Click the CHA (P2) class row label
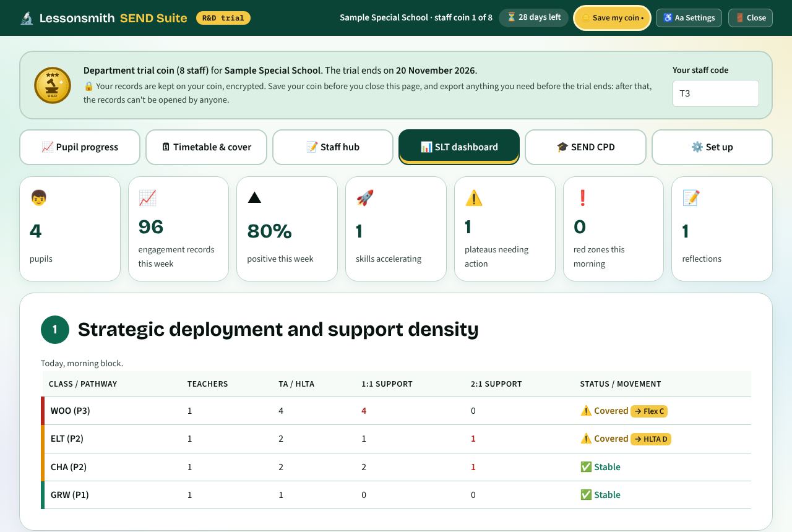Image resolution: width=792 pixels, height=532 pixels. (69, 467)
